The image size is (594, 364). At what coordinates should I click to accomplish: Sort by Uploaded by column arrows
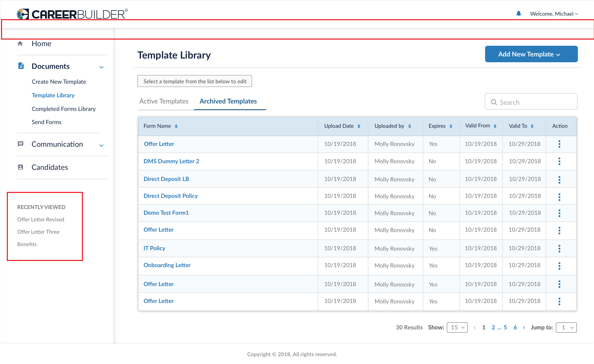tap(410, 126)
